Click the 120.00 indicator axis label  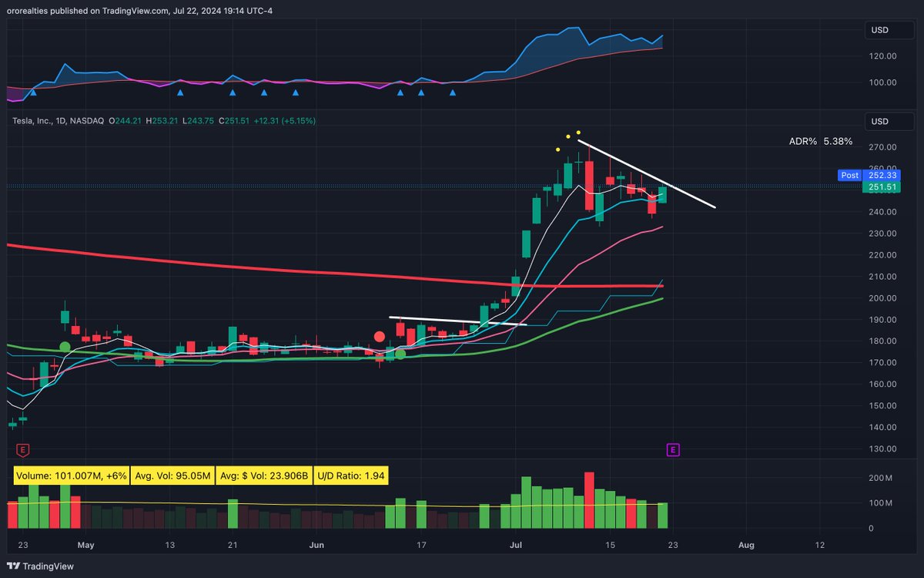881,56
